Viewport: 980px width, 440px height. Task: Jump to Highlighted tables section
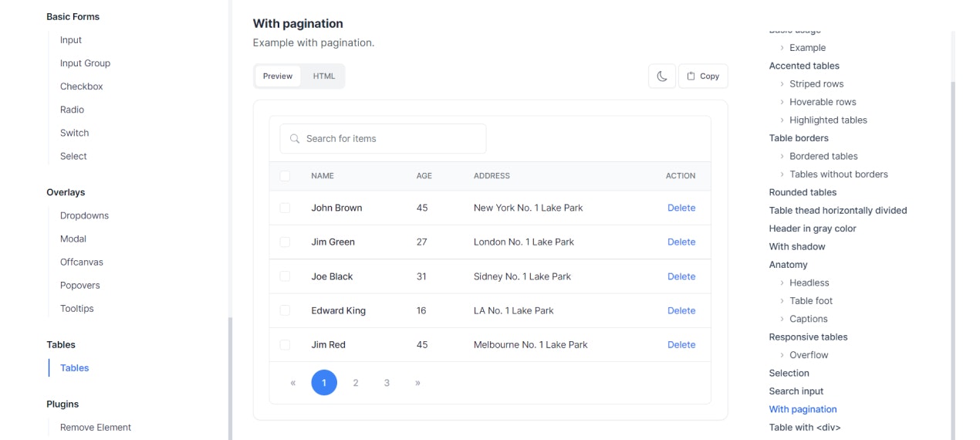coord(828,120)
